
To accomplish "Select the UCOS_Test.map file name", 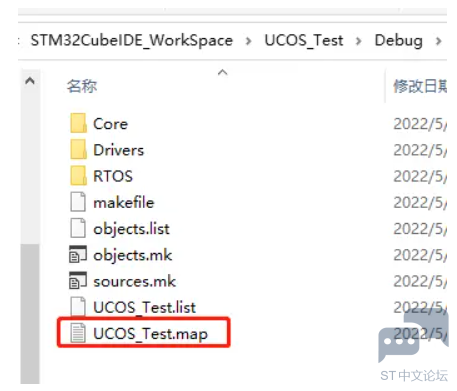I will [x=150, y=333].
